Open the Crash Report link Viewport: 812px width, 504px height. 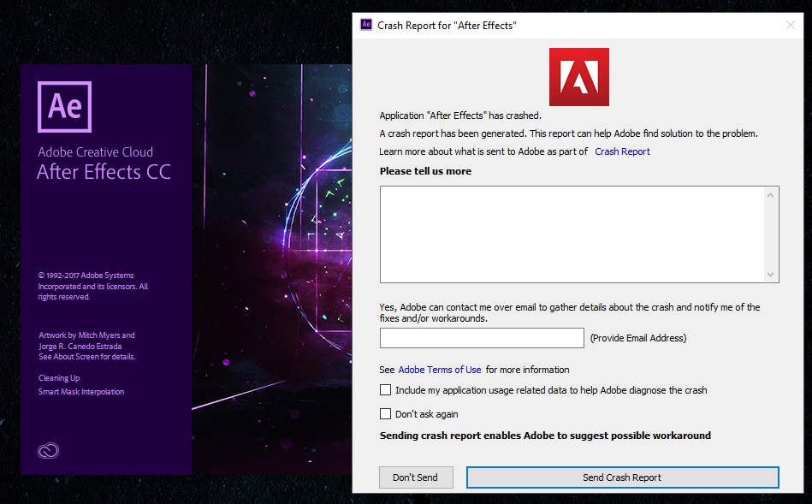point(622,151)
